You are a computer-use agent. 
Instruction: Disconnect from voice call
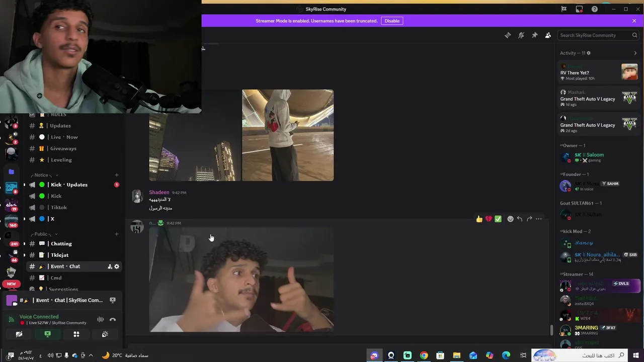coord(113,319)
